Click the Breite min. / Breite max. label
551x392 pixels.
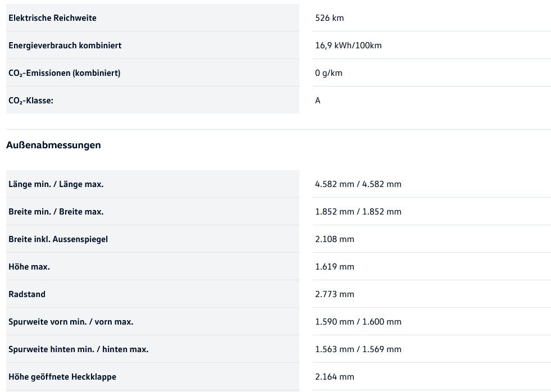click(56, 212)
